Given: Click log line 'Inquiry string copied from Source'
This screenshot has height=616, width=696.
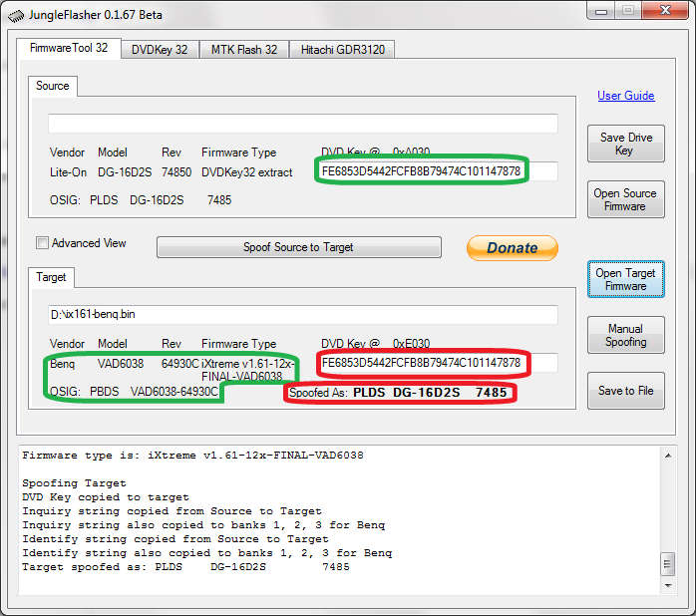Looking at the screenshot, I should 172,511.
